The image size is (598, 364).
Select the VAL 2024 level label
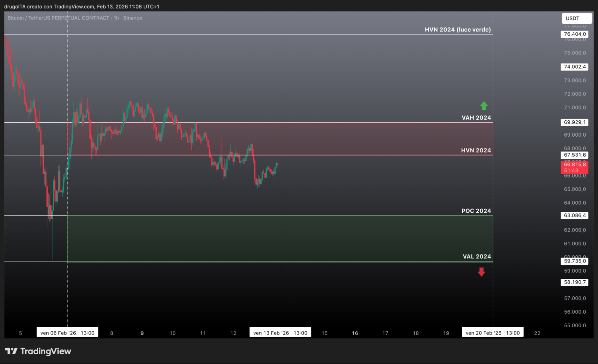477,256
